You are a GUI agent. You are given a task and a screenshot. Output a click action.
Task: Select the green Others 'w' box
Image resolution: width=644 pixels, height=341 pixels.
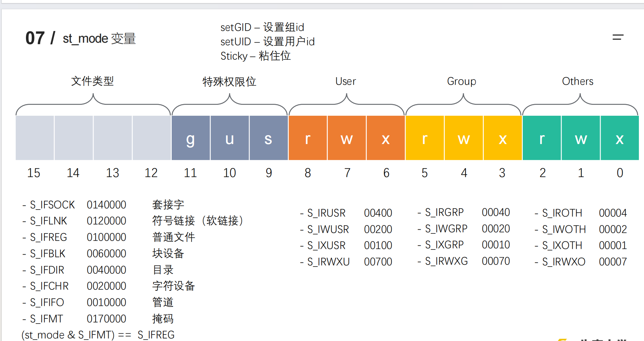tap(581, 138)
